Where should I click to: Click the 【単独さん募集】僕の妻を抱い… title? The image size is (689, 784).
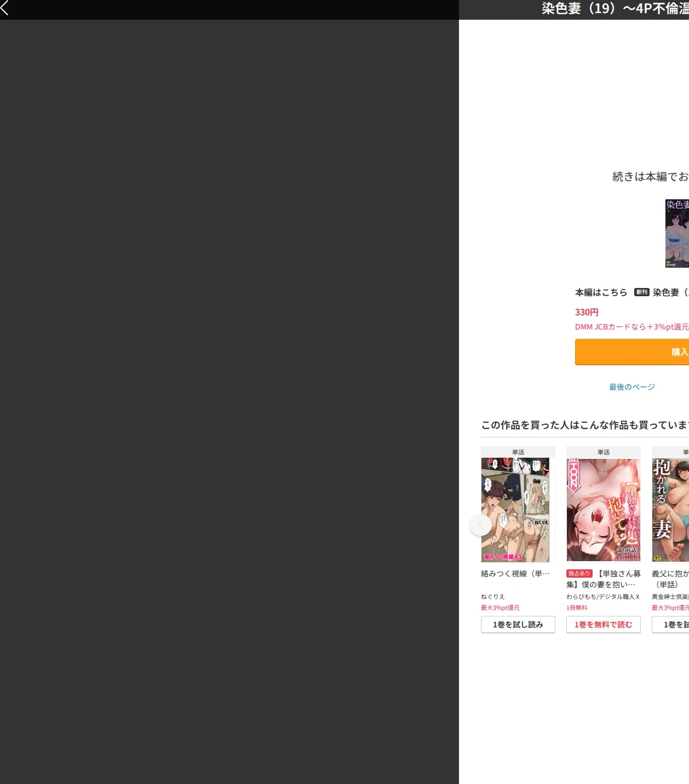tap(604, 579)
